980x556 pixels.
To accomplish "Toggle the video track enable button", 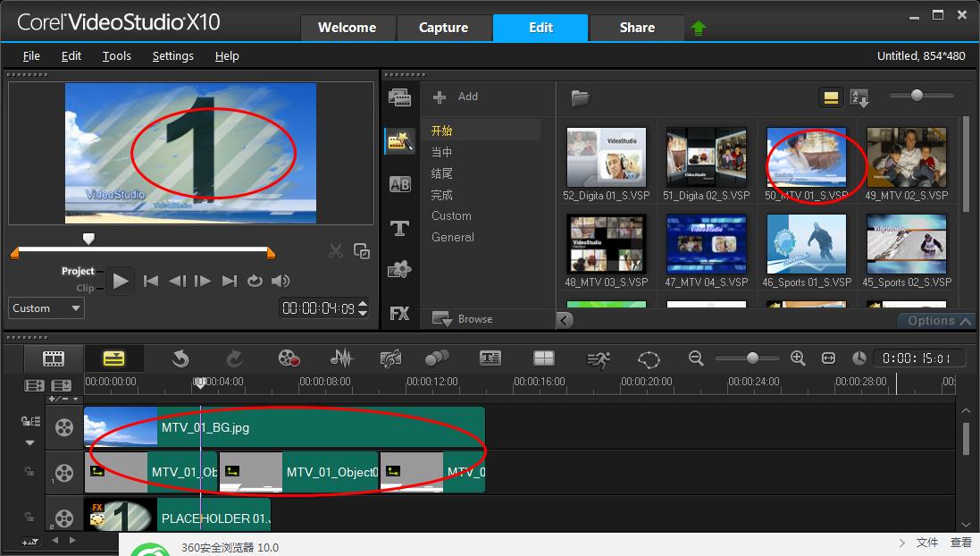I will [x=64, y=427].
